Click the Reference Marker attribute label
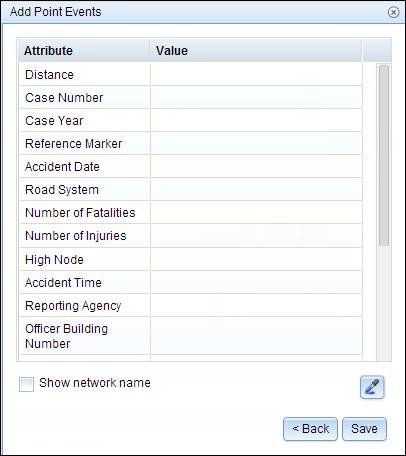 click(74, 144)
